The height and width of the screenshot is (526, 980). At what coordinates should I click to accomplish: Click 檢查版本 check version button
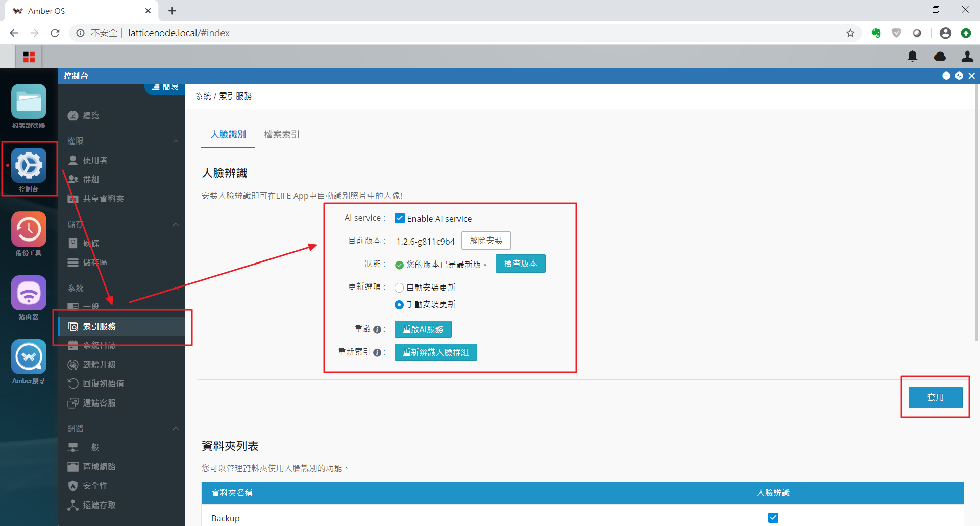(x=520, y=264)
